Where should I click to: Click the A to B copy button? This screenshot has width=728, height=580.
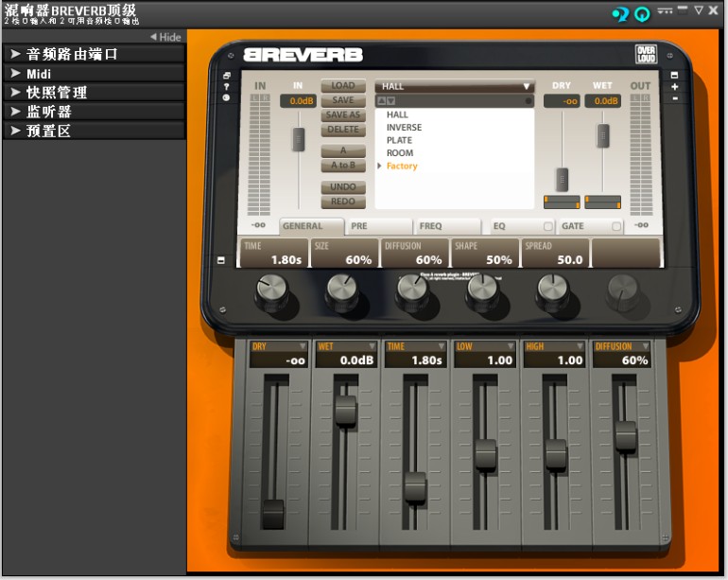(343, 166)
